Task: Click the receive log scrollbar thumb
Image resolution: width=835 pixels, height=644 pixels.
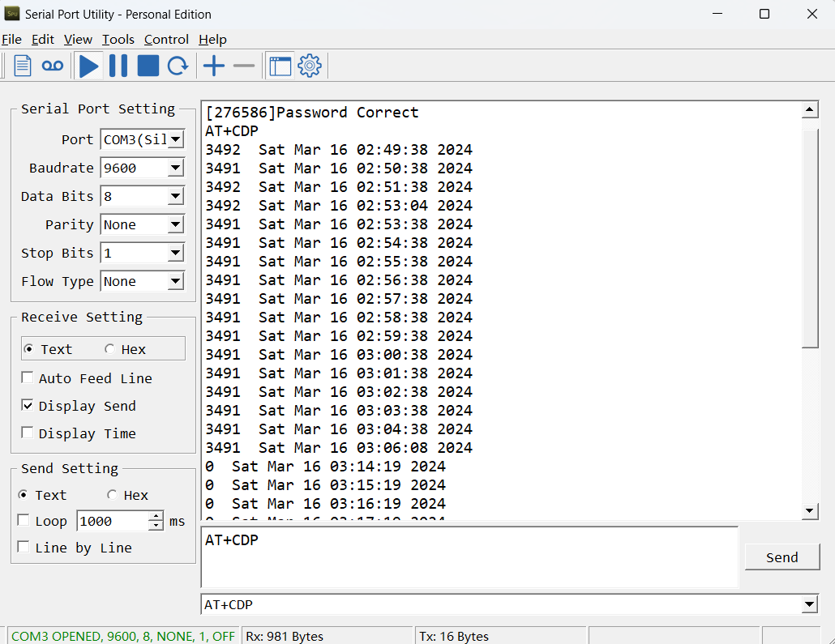Action: [809, 238]
